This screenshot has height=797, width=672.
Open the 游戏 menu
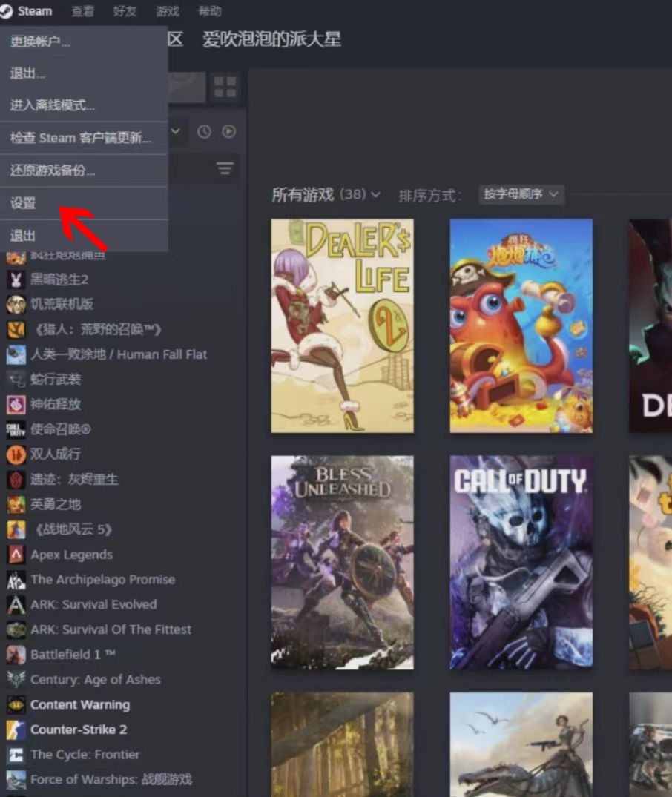pyautogui.click(x=168, y=11)
